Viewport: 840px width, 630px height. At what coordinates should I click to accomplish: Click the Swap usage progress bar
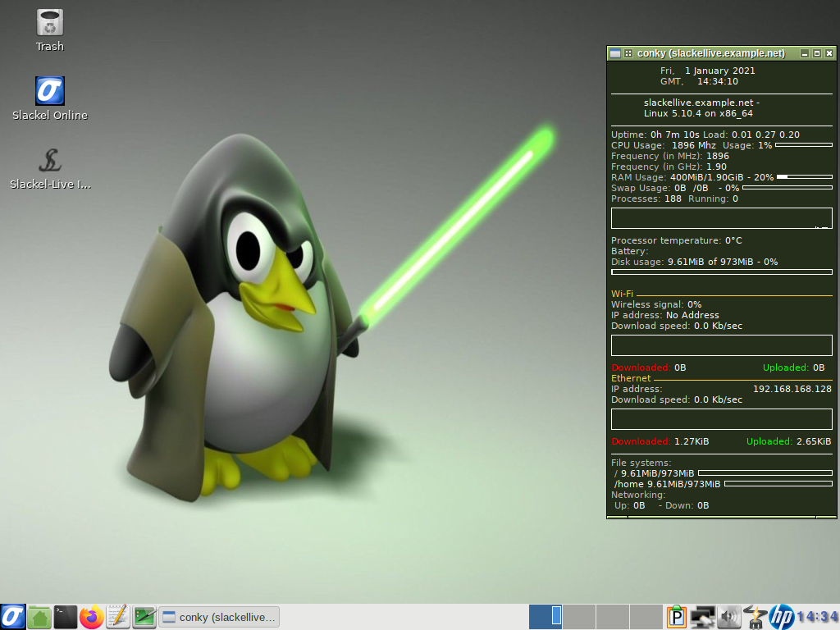tap(787, 188)
